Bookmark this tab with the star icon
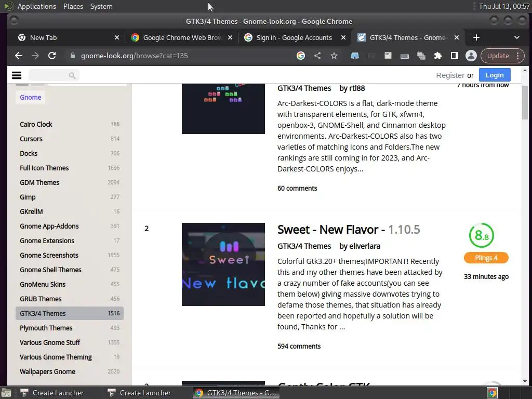Image resolution: width=532 pixels, height=399 pixels. pos(334,56)
